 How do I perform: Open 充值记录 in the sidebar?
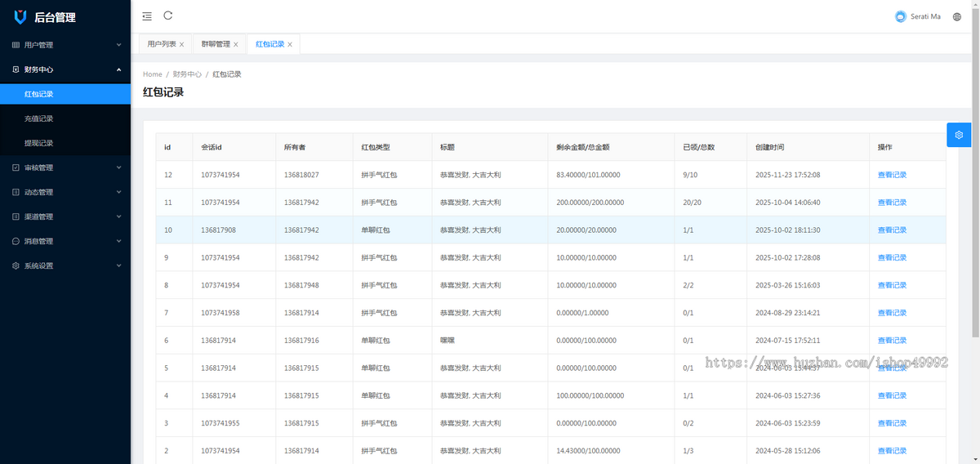coord(65,118)
